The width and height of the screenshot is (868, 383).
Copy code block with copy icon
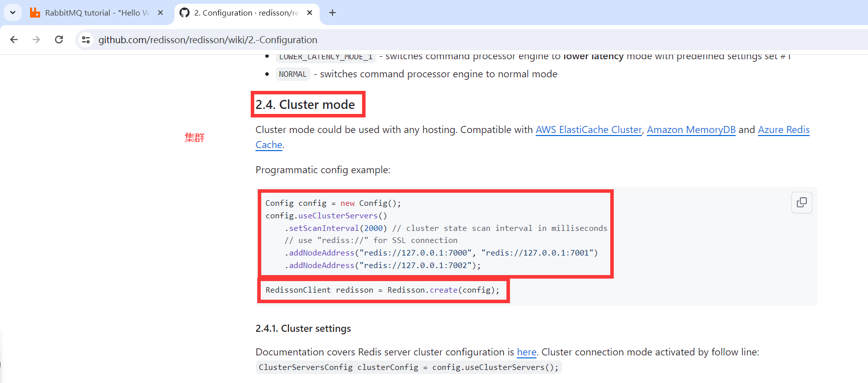click(x=802, y=202)
